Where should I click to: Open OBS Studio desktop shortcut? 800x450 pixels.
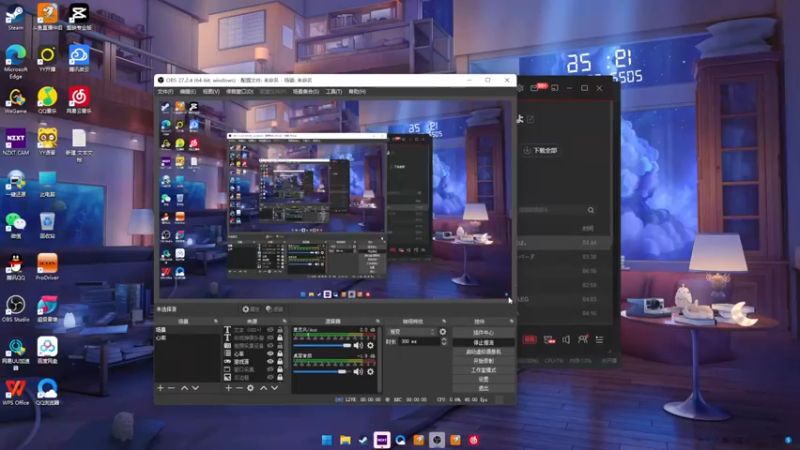tap(15, 309)
